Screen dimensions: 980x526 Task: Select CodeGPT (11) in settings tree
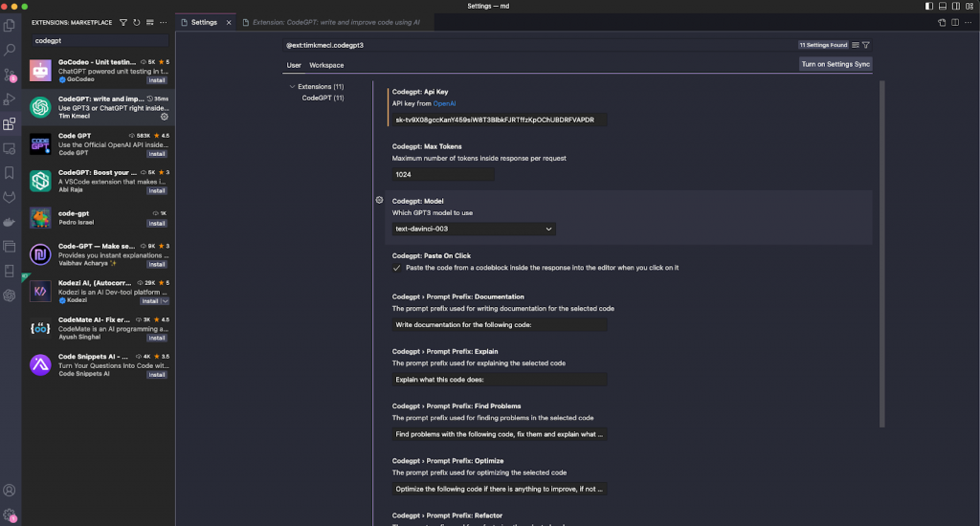point(323,99)
